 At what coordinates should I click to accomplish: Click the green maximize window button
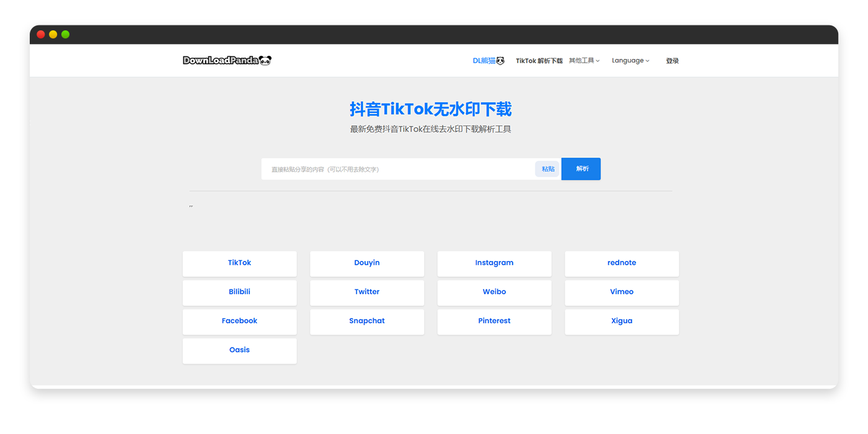[65, 35]
